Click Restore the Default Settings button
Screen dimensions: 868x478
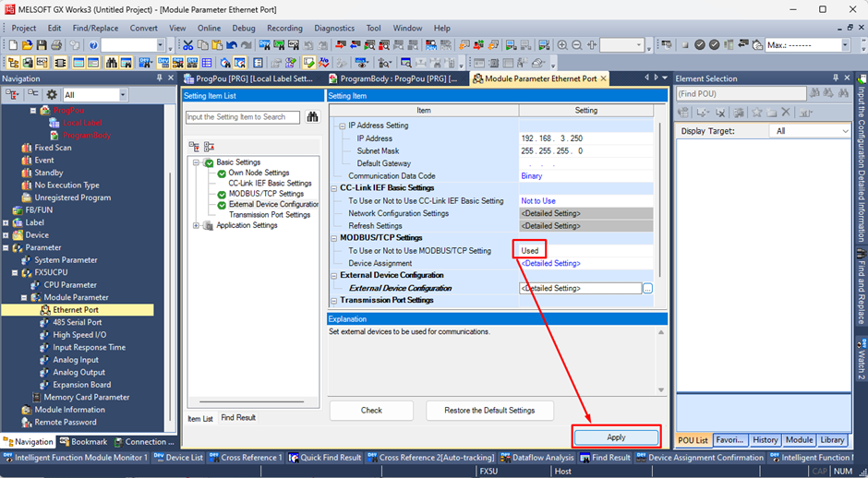(491, 410)
